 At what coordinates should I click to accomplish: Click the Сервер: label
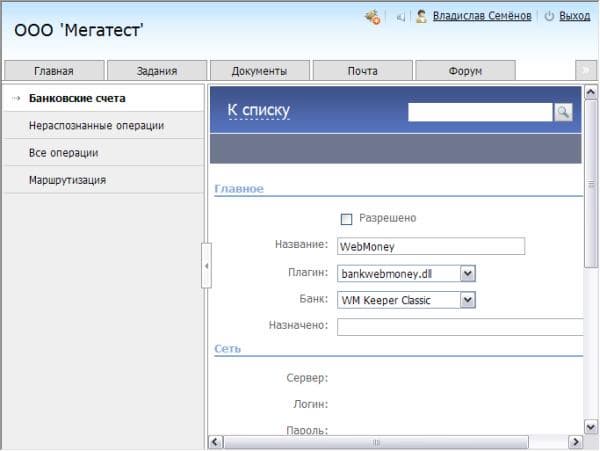click(307, 378)
